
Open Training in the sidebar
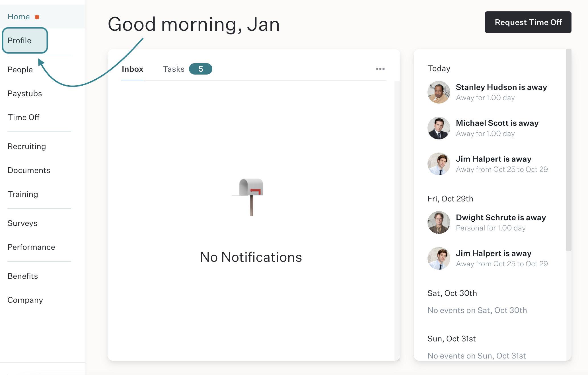[x=22, y=194]
